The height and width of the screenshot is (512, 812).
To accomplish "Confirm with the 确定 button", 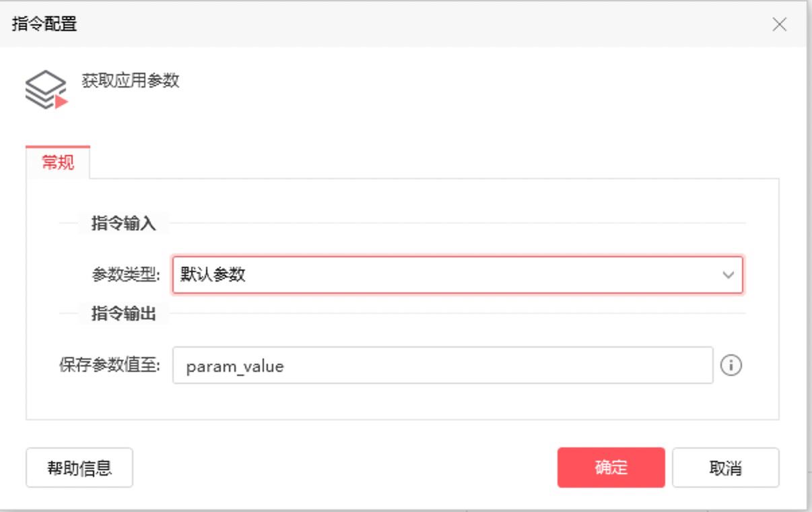I will [x=611, y=468].
